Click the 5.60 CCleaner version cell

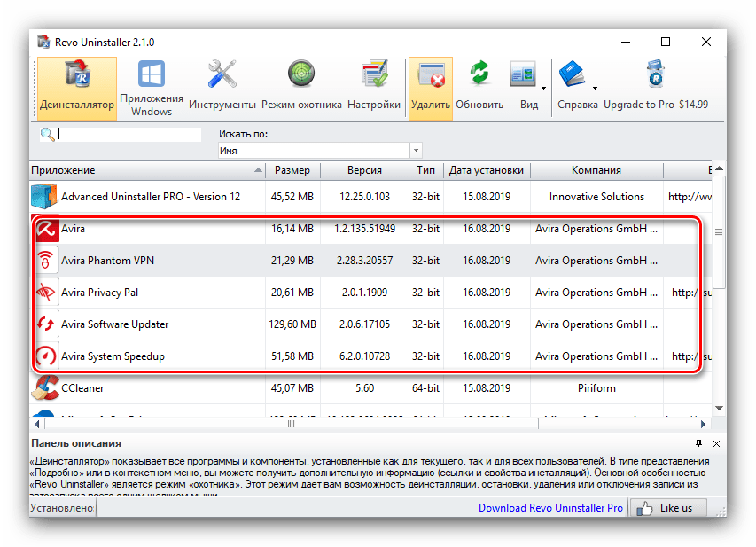point(364,387)
